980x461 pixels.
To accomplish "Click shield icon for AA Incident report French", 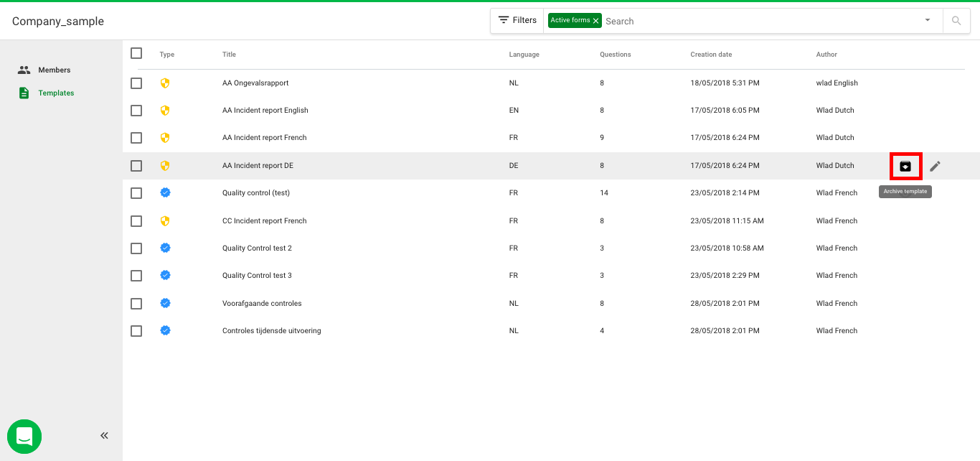I will click(165, 138).
